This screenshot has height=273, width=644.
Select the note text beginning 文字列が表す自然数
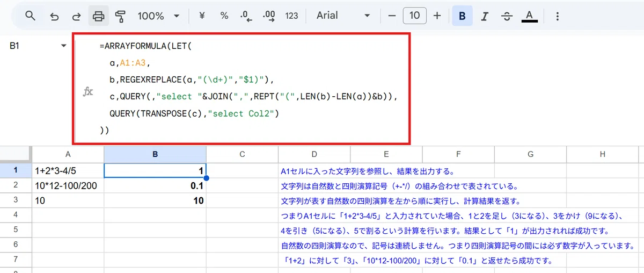click(401, 202)
